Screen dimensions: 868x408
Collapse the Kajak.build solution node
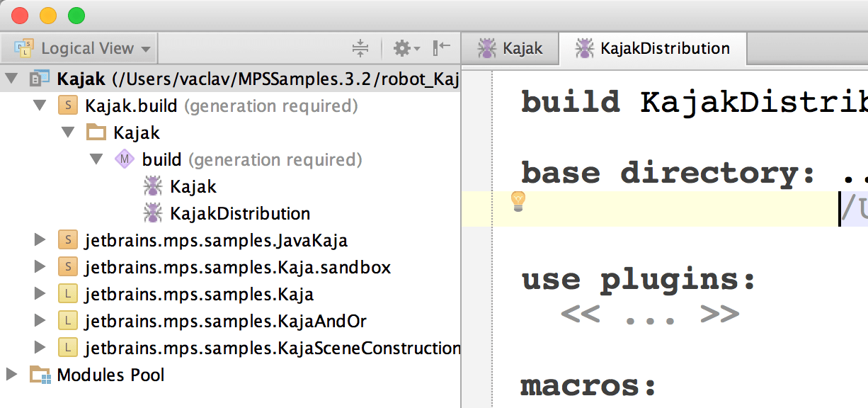(x=40, y=106)
